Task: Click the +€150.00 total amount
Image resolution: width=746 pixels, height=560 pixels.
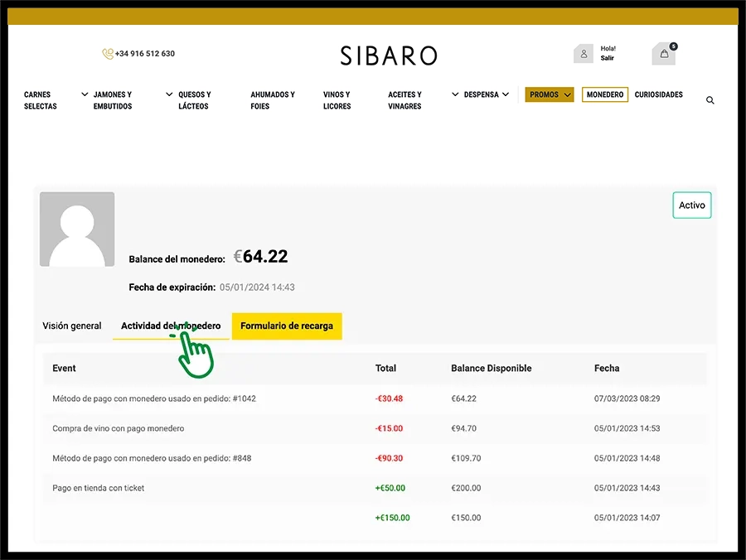Action: [x=393, y=518]
